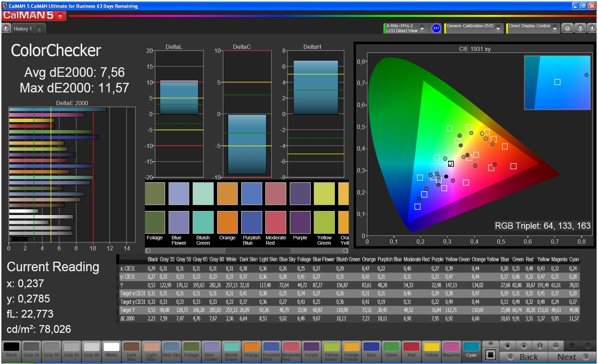This screenshot has width=598, height=364.
Task: Select the History 1 tab
Action: [x=23, y=29]
